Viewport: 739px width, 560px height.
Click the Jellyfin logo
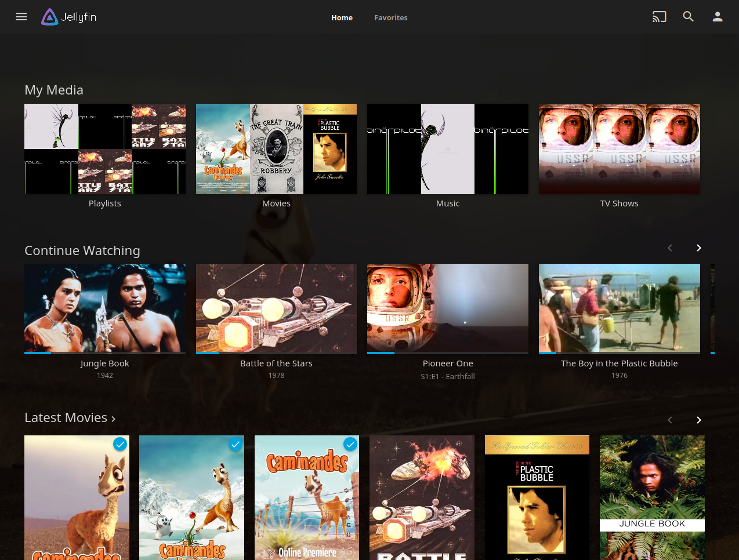(69, 17)
